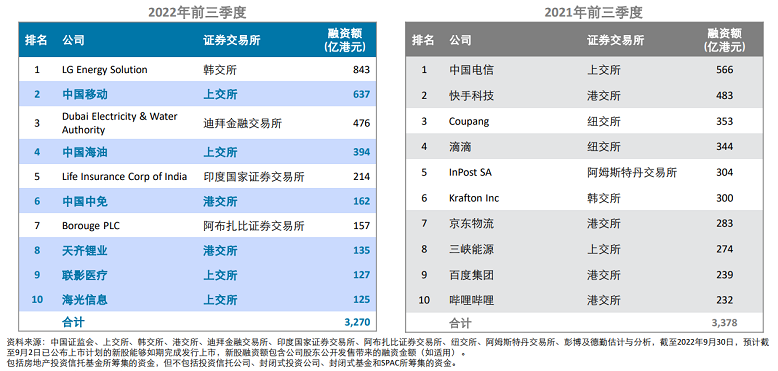Click the 阿姆斯特丹交易所 exchange cell
This screenshot has width=778, height=371.
[632, 172]
